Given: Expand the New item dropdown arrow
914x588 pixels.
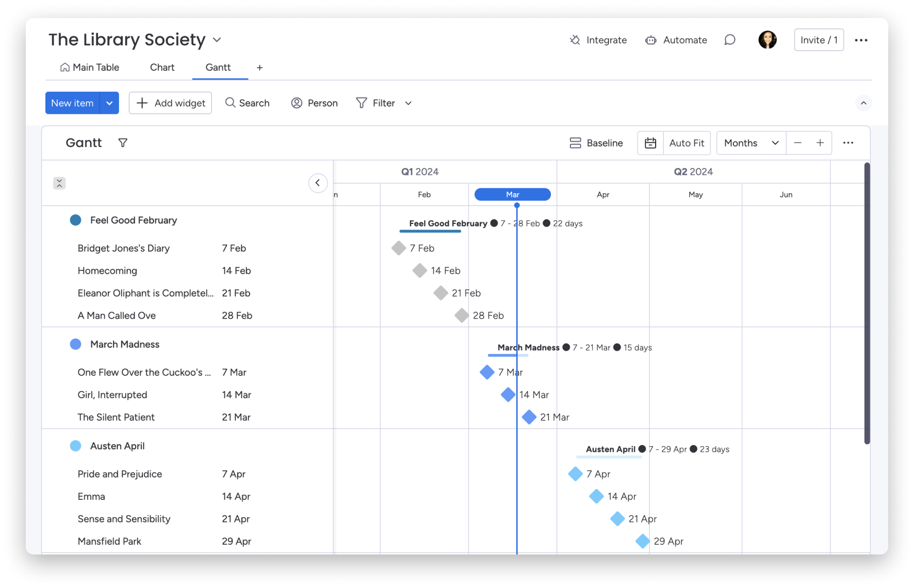Looking at the screenshot, I should click(109, 103).
